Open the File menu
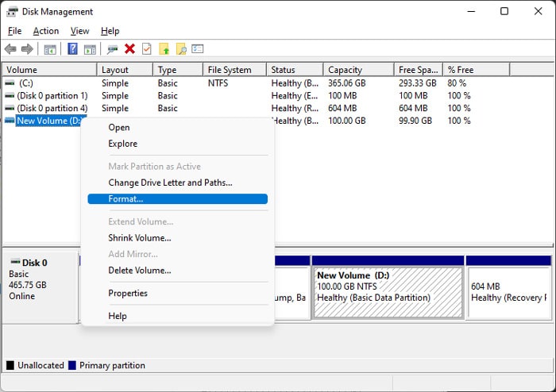Viewport: 556px width, 392px height. 14,31
